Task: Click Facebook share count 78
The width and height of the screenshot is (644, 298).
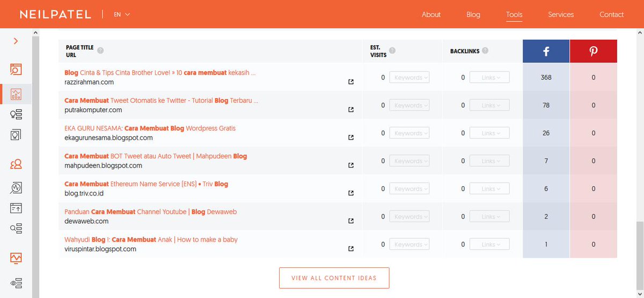Action: point(546,105)
